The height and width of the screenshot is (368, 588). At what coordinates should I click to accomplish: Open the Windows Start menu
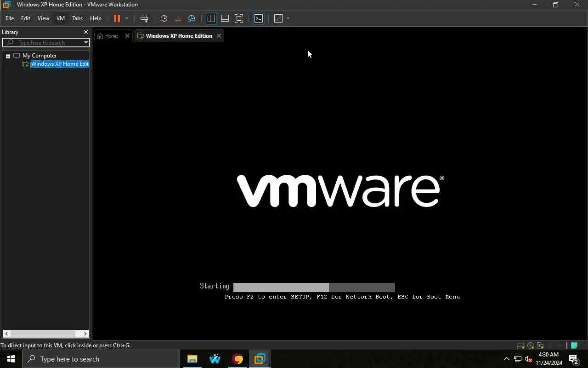(x=11, y=359)
